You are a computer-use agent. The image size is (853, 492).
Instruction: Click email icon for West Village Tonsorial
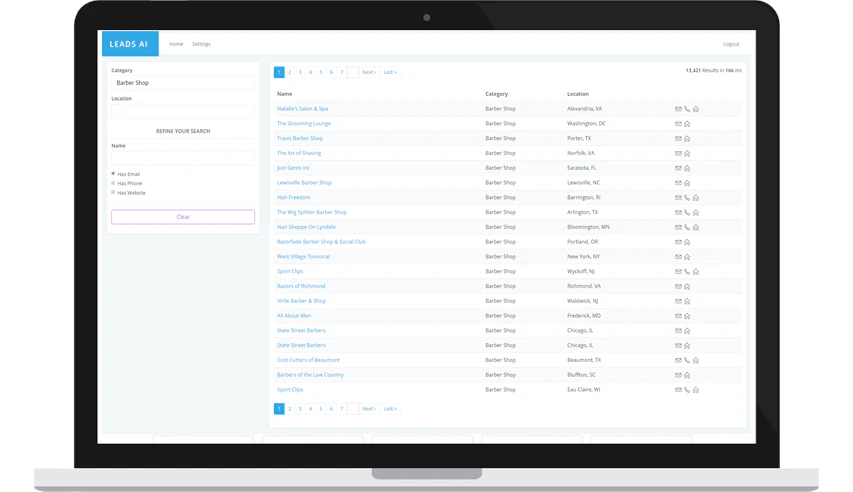coord(678,256)
